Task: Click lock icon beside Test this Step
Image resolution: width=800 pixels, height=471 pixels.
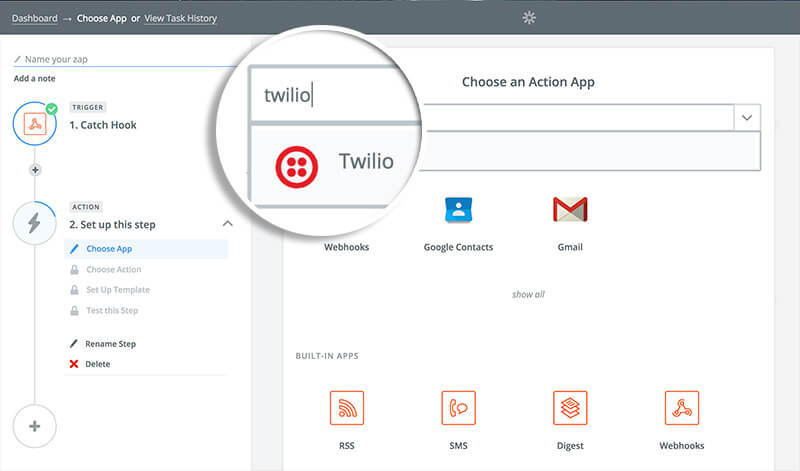Action: coord(74,310)
